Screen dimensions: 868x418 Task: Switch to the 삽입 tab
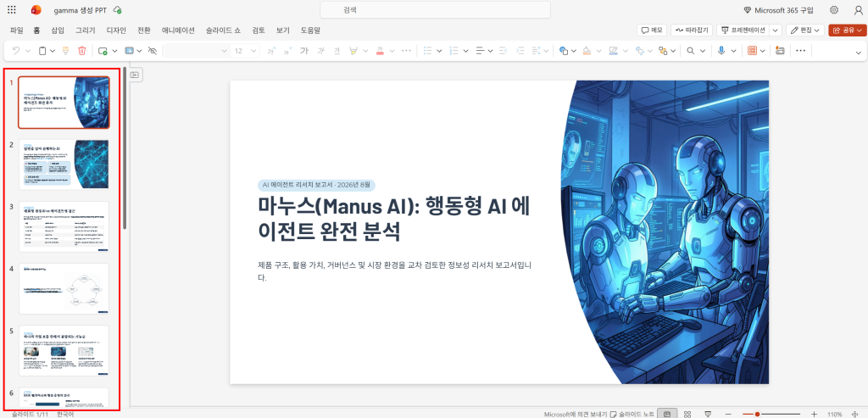click(58, 31)
